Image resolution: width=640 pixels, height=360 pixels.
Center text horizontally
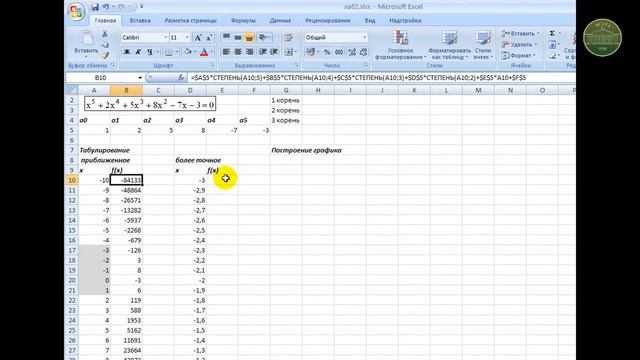click(238, 52)
